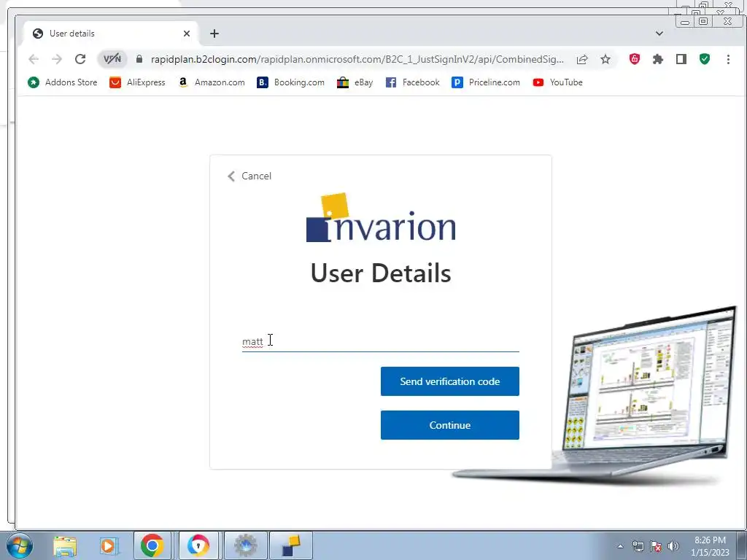
Task: Open the AliExpress bookmark
Action: (137, 82)
